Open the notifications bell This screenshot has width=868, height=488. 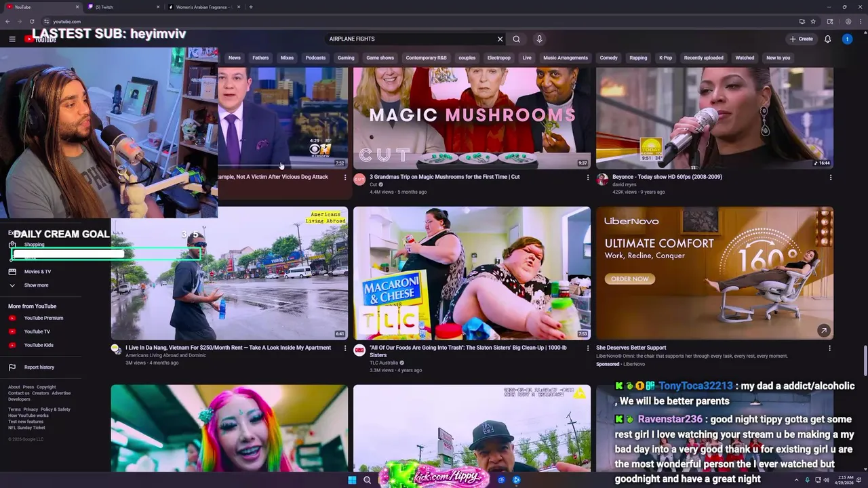pos(827,39)
